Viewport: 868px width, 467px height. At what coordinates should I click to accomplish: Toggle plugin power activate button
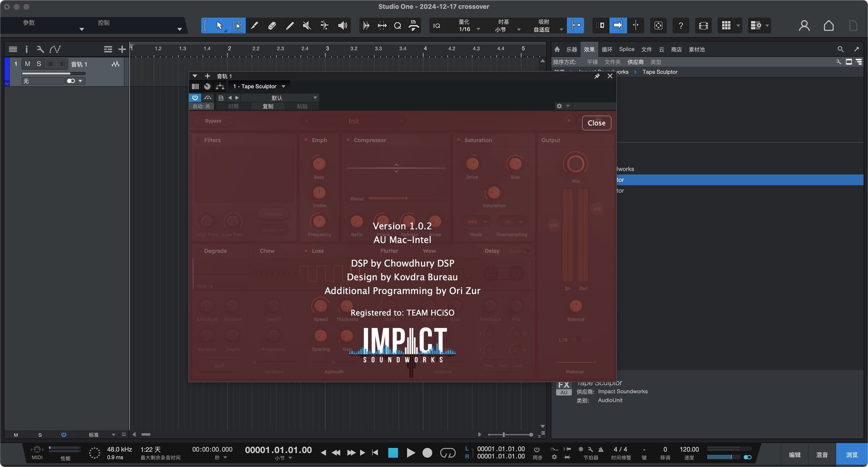tap(195, 98)
